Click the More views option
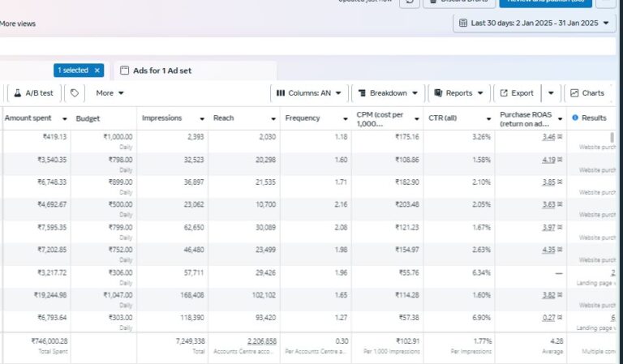623x364 pixels. [x=18, y=24]
